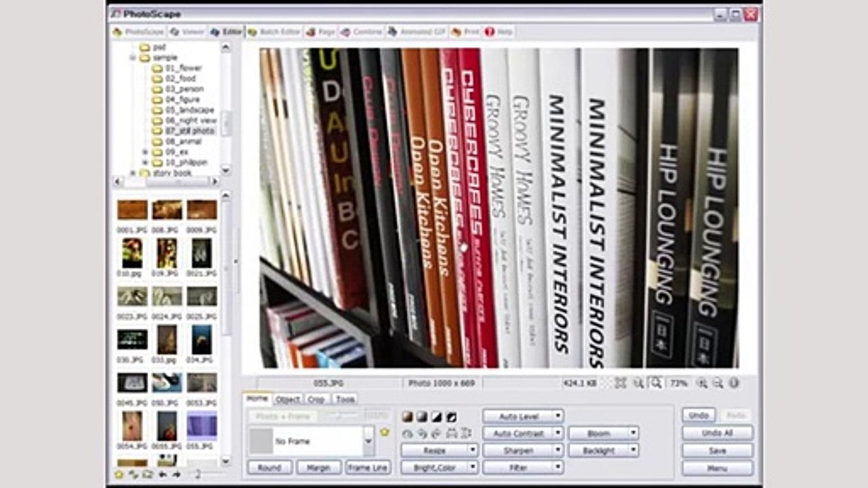Image resolution: width=868 pixels, height=488 pixels.
Task: Open the Print tab
Action: point(465,32)
